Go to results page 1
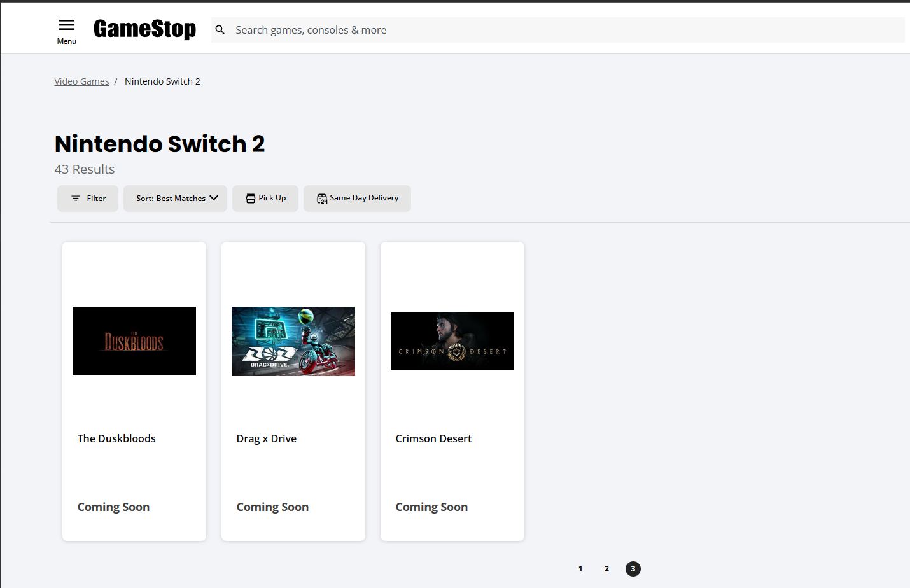Image resolution: width=910 pixels, height=588 pixels. pyautogui.click(x=580, y=569)
